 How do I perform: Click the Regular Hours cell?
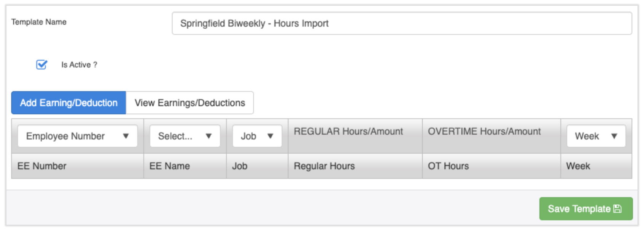pos(324,166)
